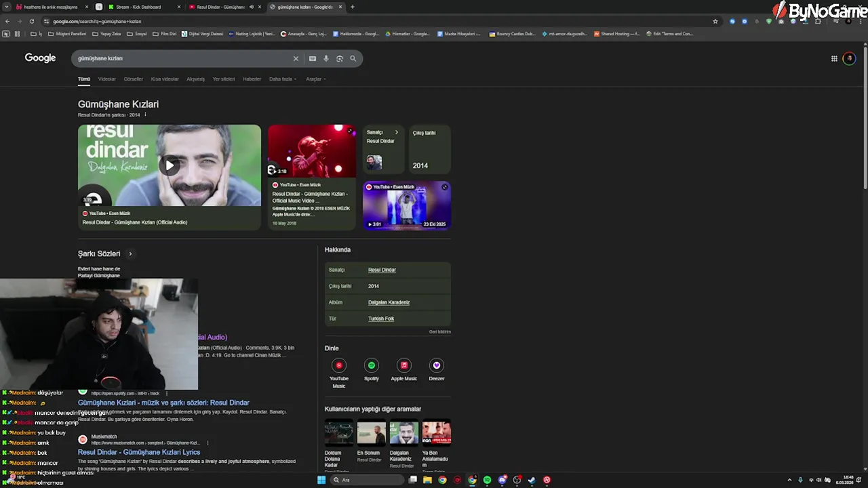Expand the Daha fazla dropdown
This screenshot has height=488, width=868.
(283, 79)
